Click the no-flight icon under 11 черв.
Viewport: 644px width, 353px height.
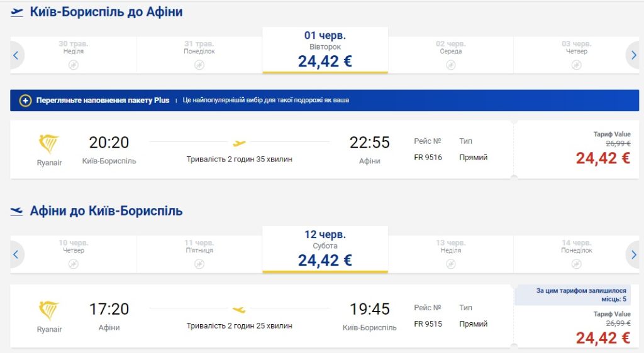coord(199,264)
